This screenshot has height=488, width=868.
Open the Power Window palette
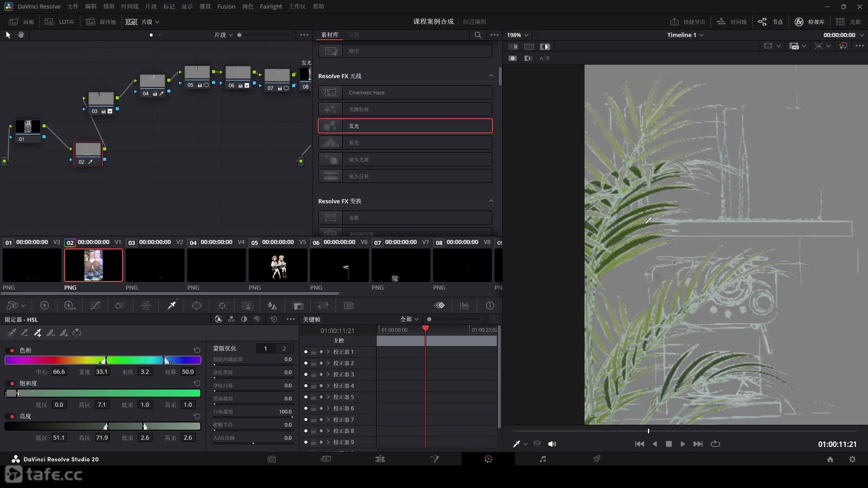point(197,306)
